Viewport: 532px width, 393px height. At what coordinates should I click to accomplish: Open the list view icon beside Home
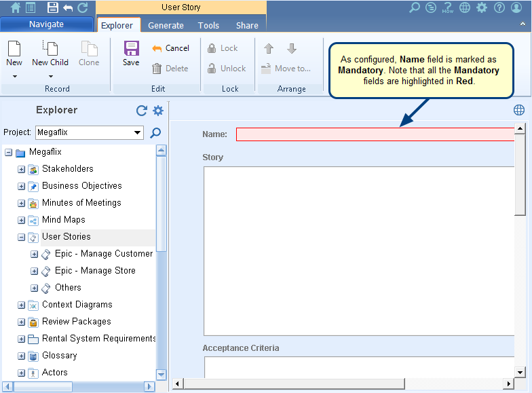click(31, 7)
